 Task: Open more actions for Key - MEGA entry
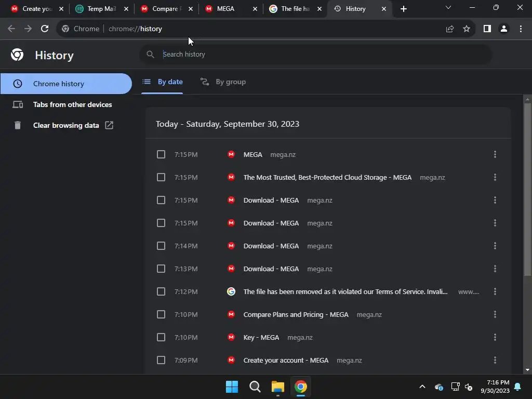point(495,337)
